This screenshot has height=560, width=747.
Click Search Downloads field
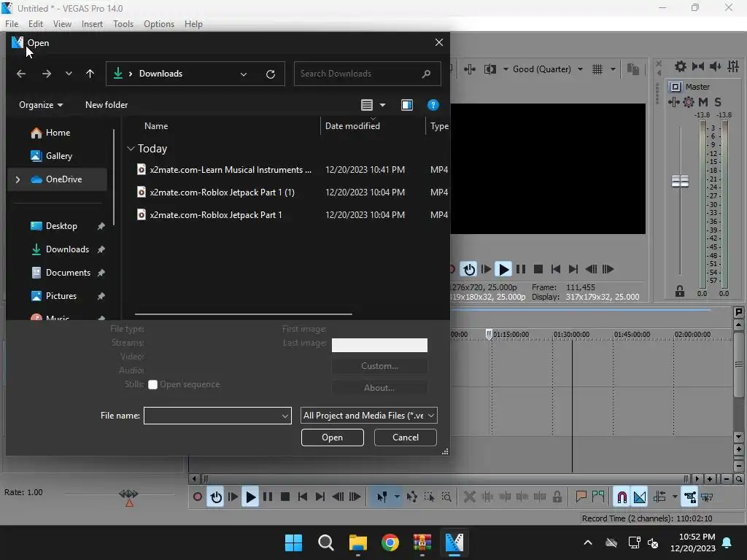pyautogui.click(x=367, y=74)
